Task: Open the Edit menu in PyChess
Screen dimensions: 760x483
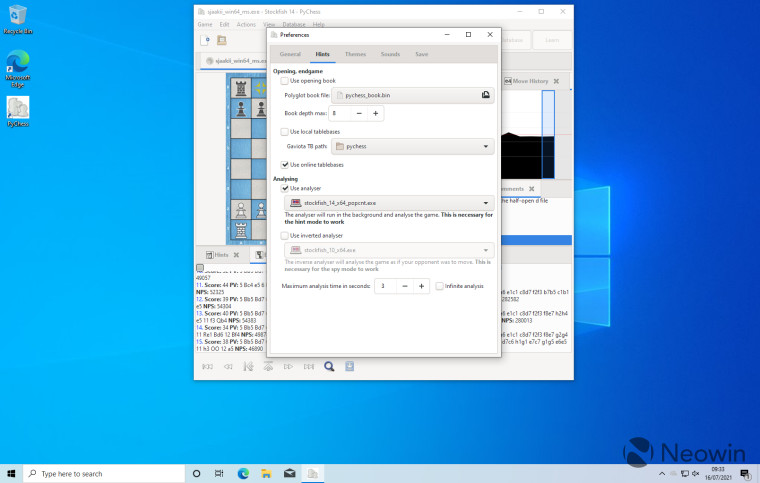Action: coord(224,24)
